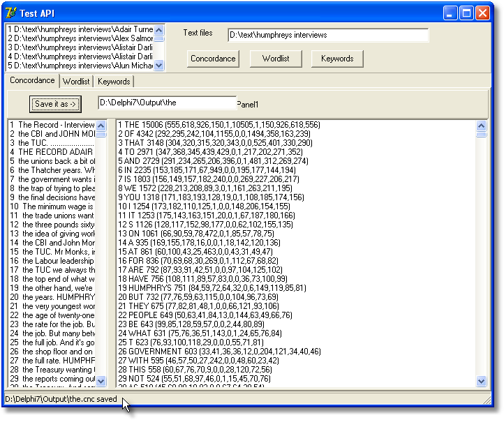Click the wordlist panel's scroll up arrow
Screen dimensions: 504x422
point(481,126)
